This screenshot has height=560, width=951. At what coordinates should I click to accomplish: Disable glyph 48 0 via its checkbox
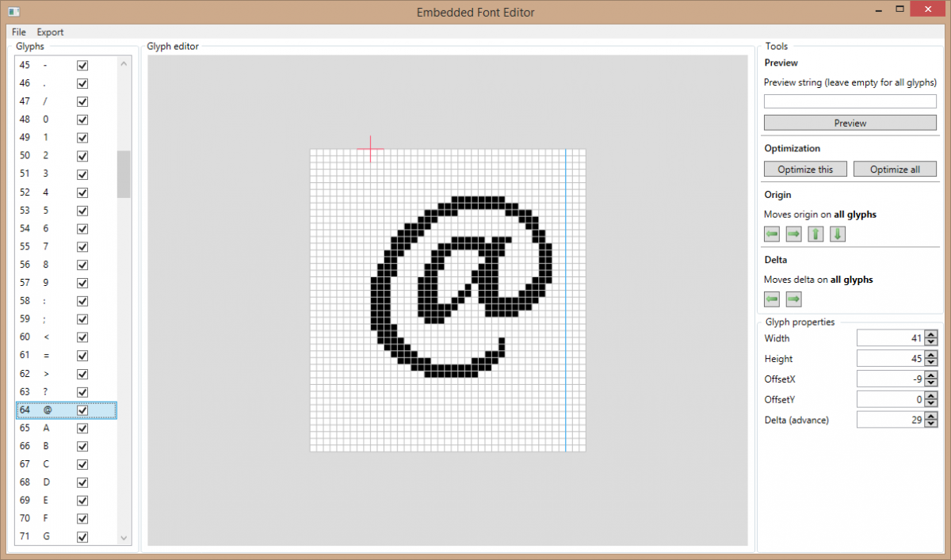coord(82,119)
